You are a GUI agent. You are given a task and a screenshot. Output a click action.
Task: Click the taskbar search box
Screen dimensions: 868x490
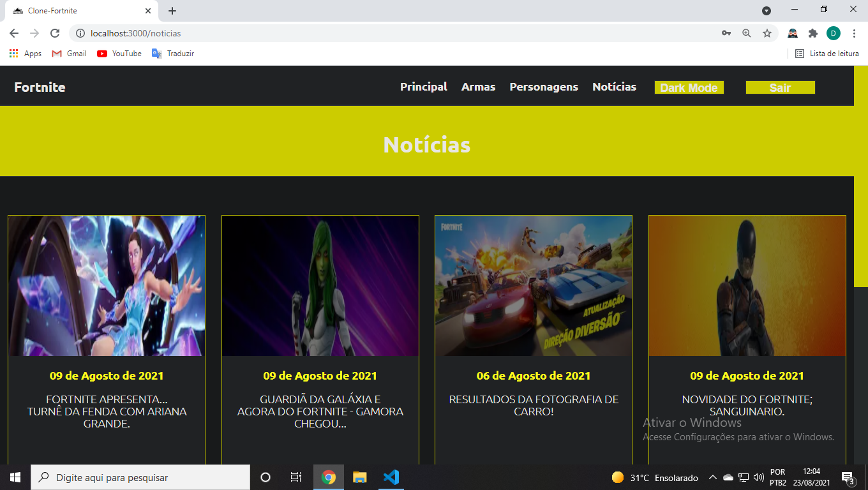(140, 477)
